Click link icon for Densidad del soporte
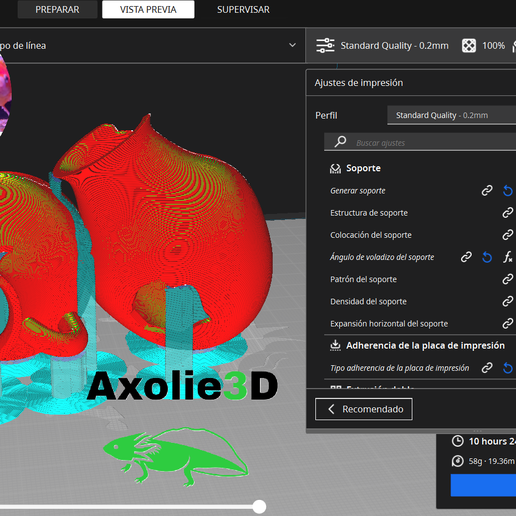516x516 pixels. click(x=507, y=301)
